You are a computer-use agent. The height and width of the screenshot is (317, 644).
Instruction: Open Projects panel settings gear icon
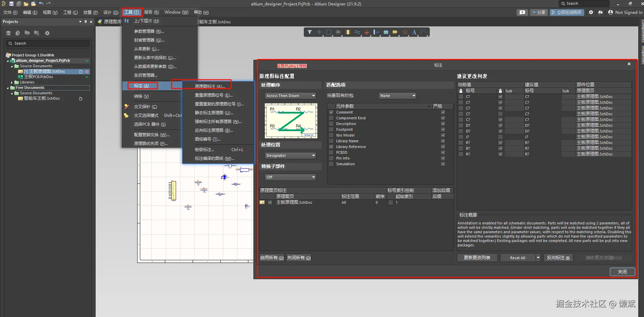tap(47, 33)
